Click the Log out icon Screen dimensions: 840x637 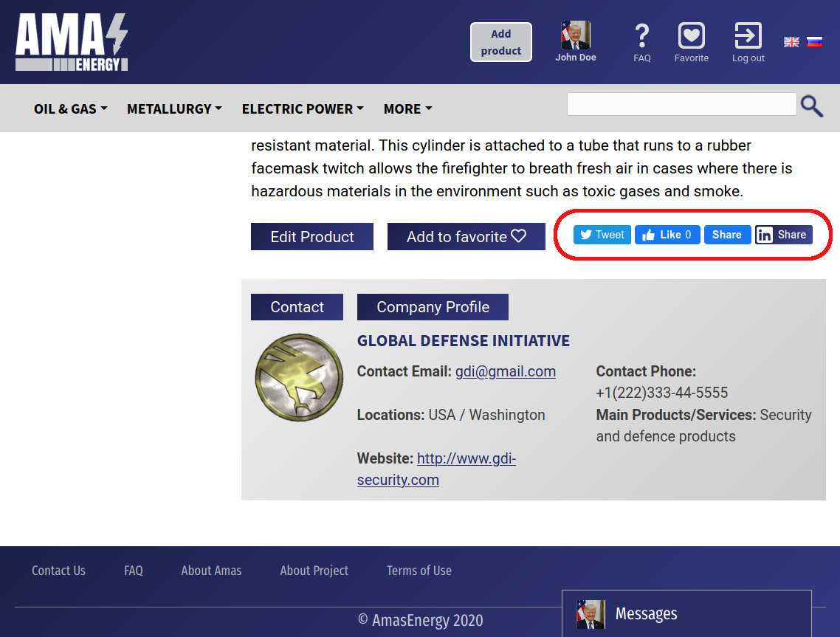coord(748,36)
